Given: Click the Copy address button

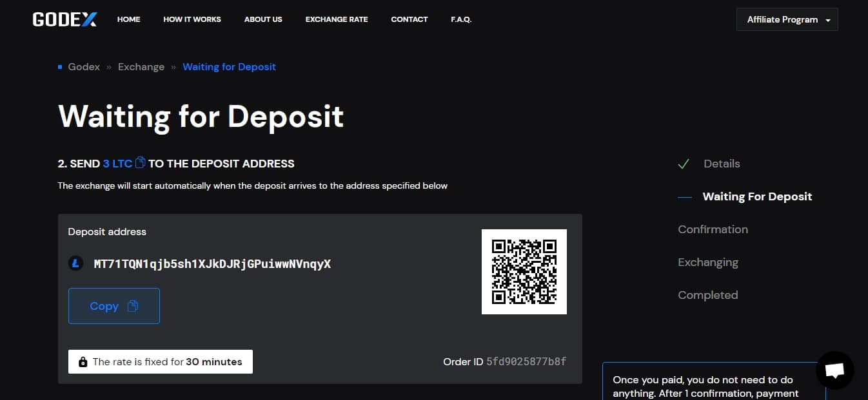Looking at the screenshot, I should click(x=114, y=306).
